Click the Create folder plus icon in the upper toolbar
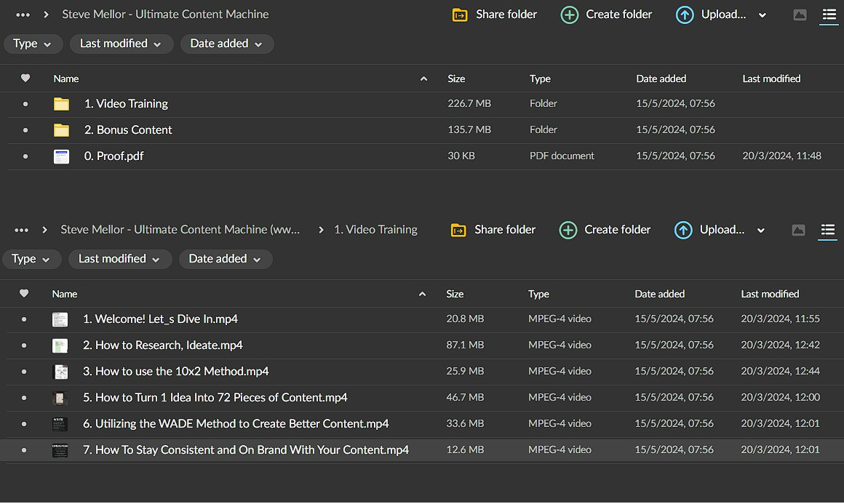This screenshot has width=844, height=504. click(569, 15)
